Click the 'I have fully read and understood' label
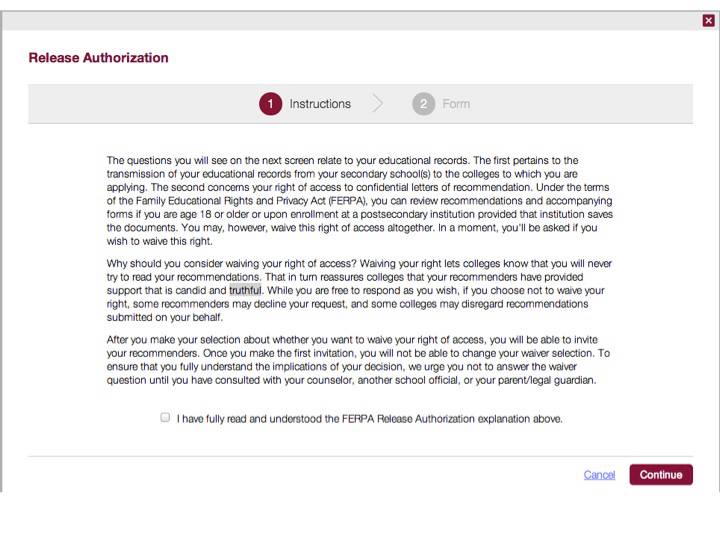Image resolution: width=720 pixels, height=540 pixels. (370, 419)
